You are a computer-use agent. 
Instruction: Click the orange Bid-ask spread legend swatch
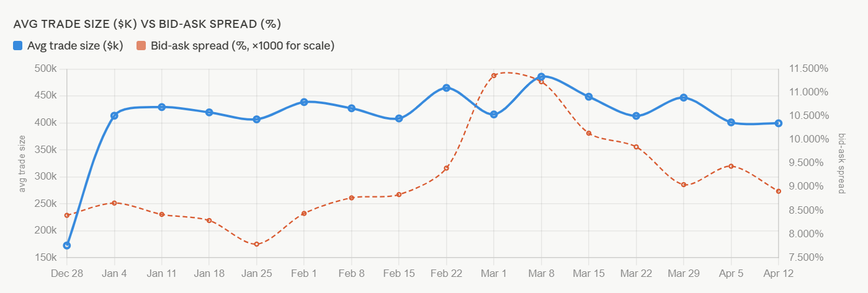(141, 45)
